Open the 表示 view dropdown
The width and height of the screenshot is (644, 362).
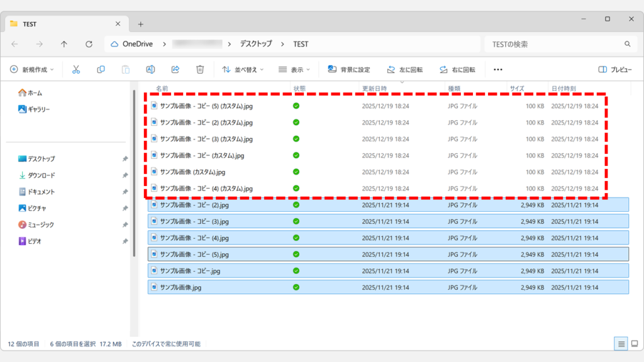pos(294,69)
